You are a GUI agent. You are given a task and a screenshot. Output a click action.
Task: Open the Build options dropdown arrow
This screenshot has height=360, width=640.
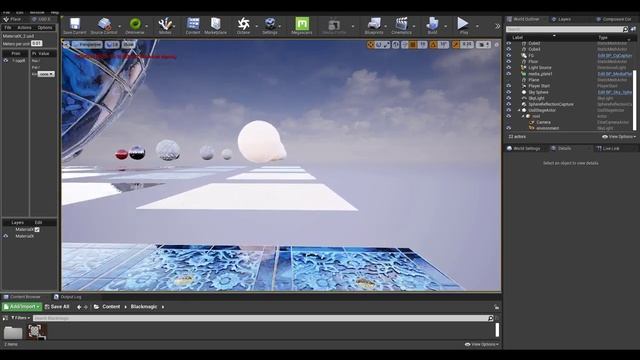(x=445, y=26)
